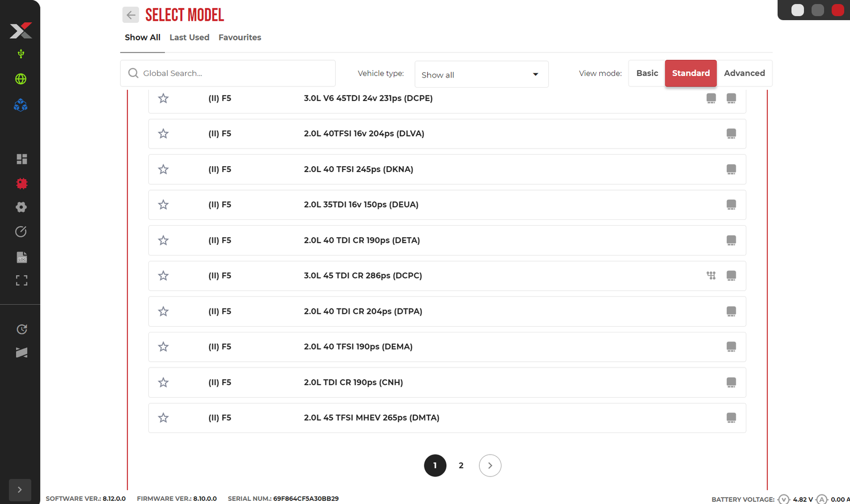Click the rightmost chip icon in DCPE row
Screen dimensions: 850x504
(732, 98)
